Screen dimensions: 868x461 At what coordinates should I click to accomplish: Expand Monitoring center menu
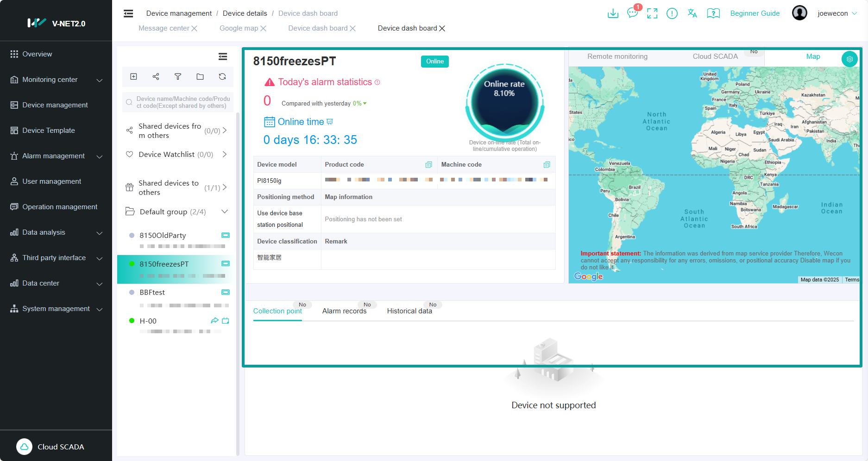coord(99,80)
